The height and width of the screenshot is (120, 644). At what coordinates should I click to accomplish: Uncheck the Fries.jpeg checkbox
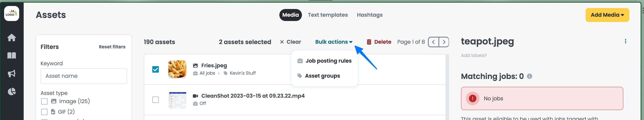[x=156, y=69]
